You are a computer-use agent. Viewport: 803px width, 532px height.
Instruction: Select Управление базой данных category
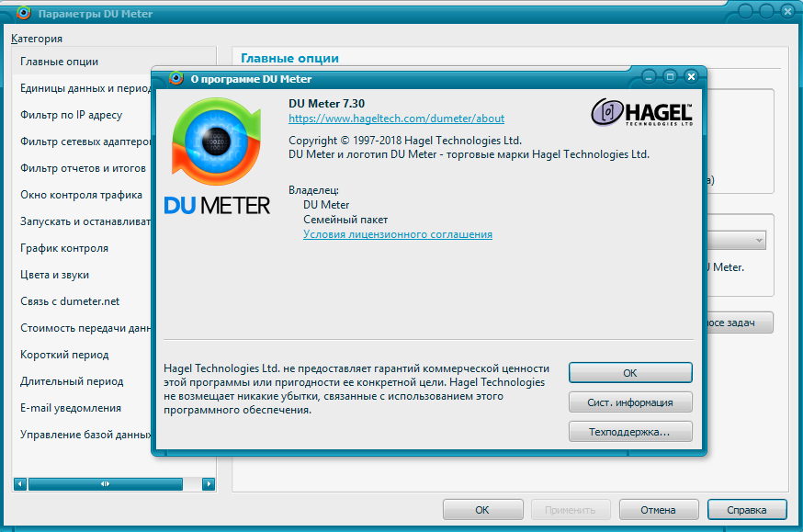82,435
